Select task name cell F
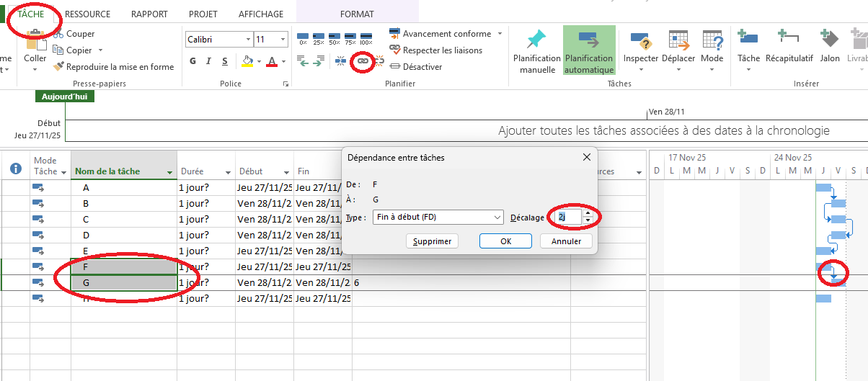This screenshot has height=381, width=868. 124,266
